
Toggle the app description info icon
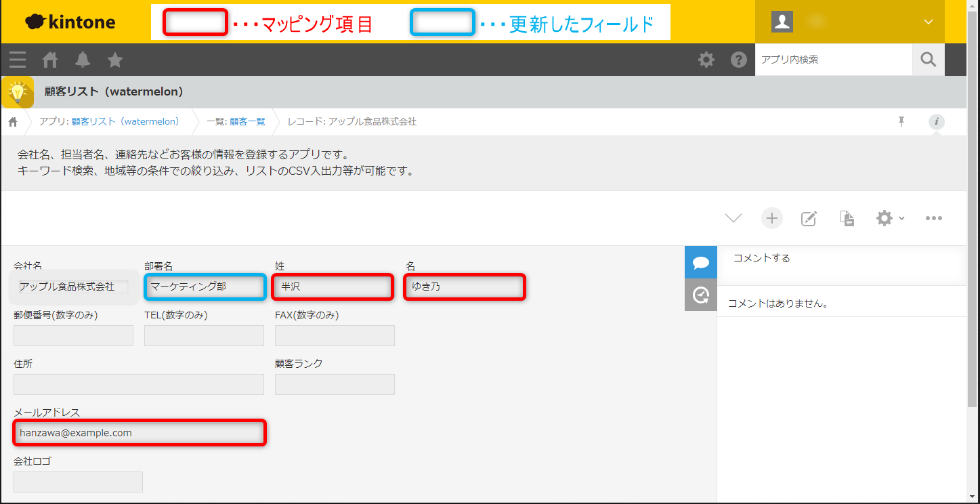click(x=937, y=122)
